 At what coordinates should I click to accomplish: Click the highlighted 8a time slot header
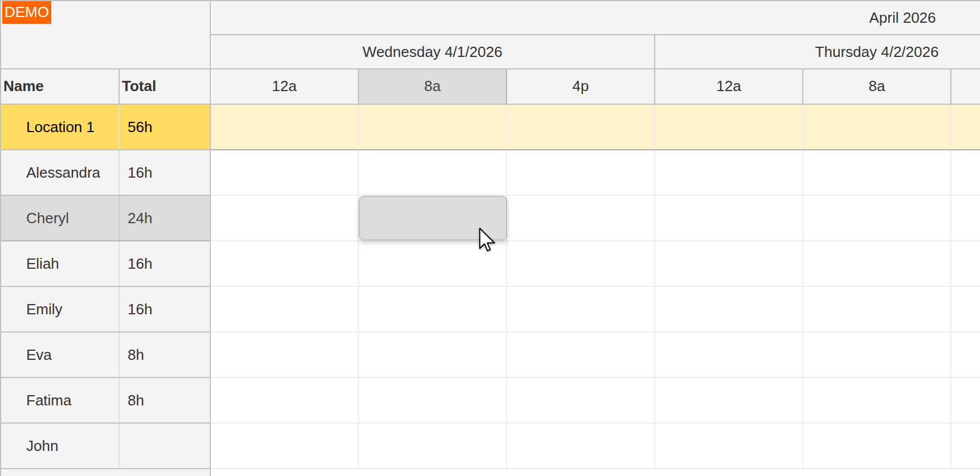(x=432, y=87)
